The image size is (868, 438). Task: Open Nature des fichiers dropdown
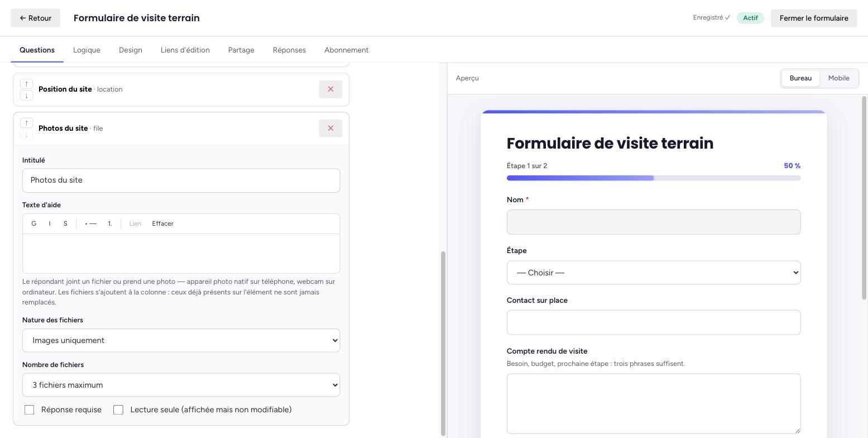click(x=181, y=340)
